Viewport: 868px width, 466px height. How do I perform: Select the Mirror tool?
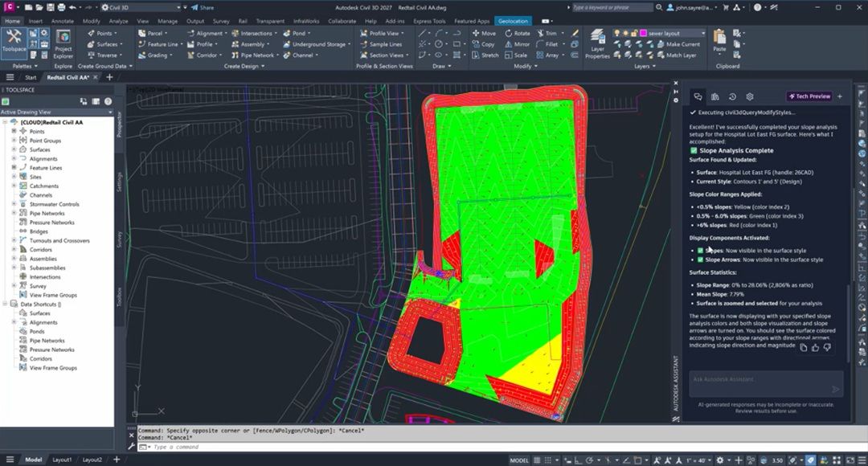(517, 44)
